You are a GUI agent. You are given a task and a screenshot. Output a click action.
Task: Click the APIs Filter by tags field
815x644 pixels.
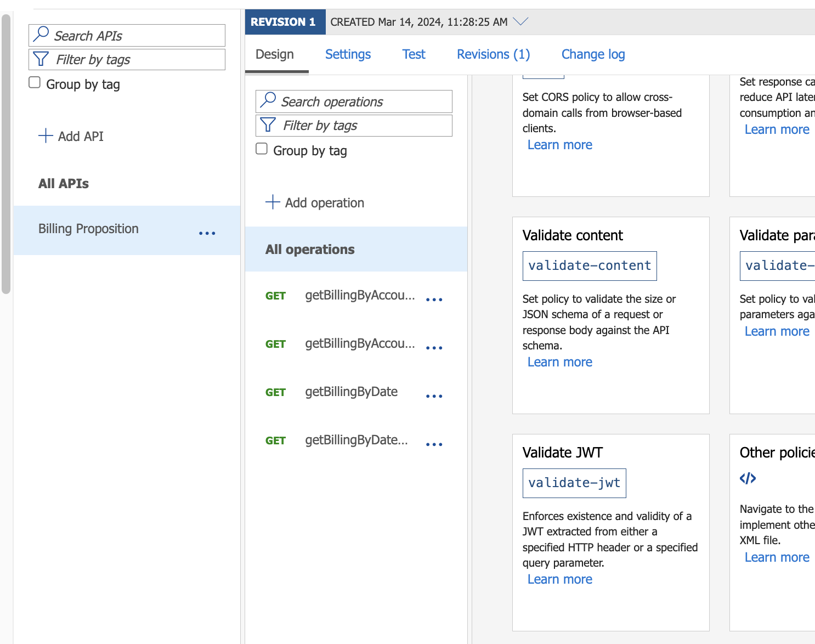point(127,59)
